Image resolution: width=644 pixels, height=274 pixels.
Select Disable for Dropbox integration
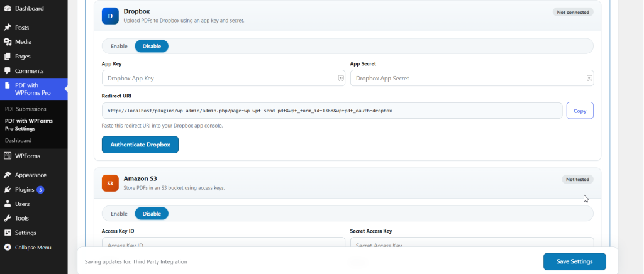tap(152, 46)
